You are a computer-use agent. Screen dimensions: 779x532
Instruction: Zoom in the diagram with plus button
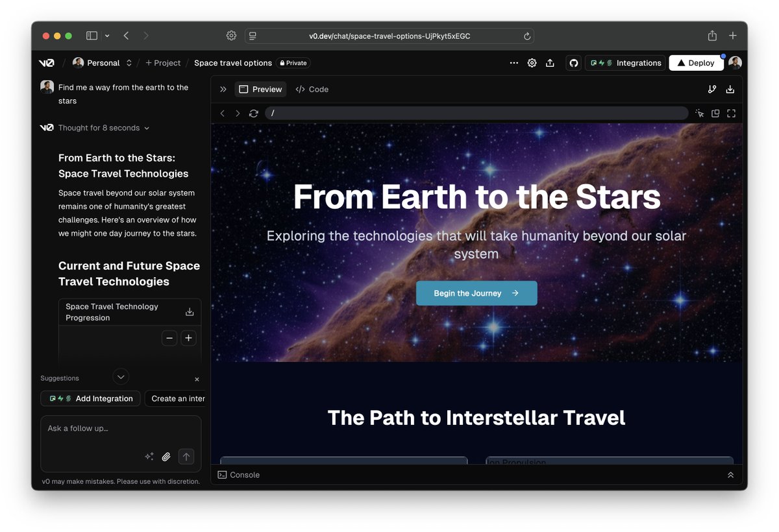click(188, 338)
